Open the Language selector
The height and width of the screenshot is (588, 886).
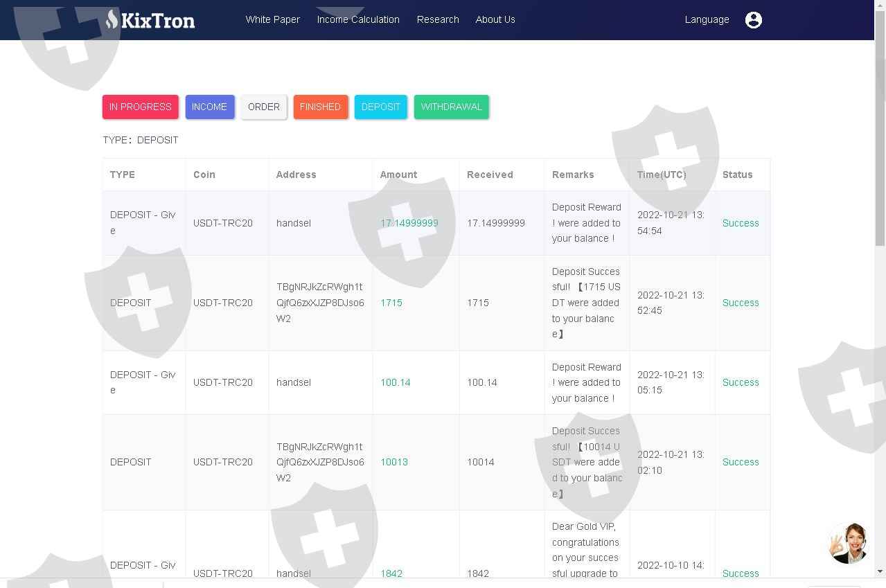pos(707,19)
